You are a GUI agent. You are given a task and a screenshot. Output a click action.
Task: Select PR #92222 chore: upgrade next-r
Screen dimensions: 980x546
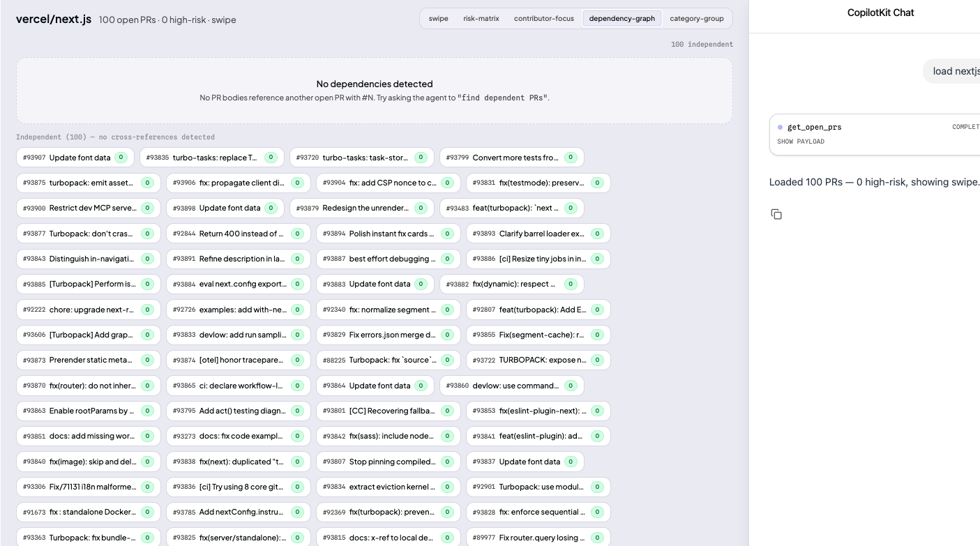pos(89,310)
